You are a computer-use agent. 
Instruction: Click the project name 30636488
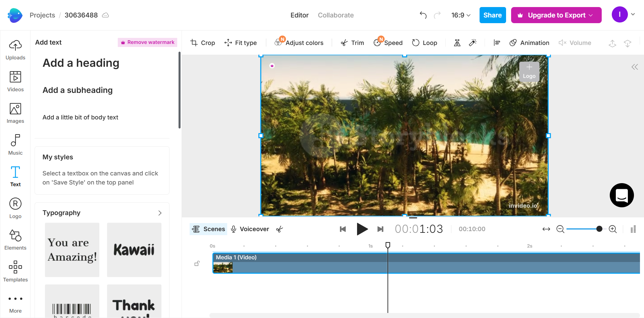coord(81,15)
